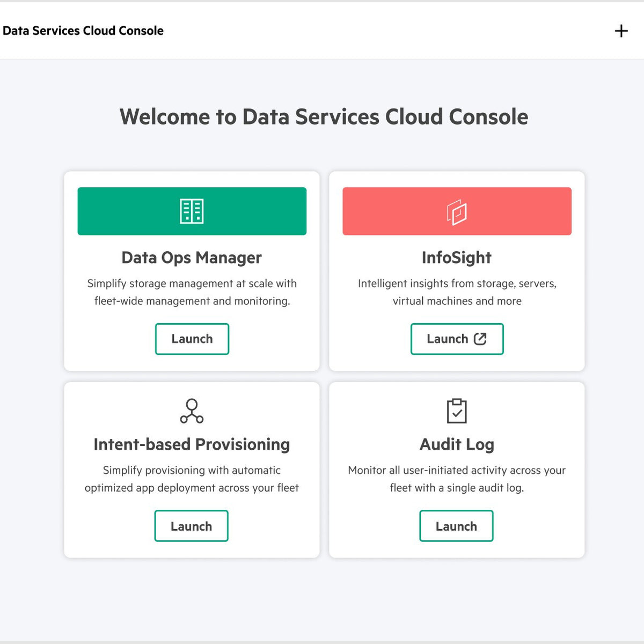Launch InfoSight in new window
The image size is (644, 644).
(x=457, y=339)
